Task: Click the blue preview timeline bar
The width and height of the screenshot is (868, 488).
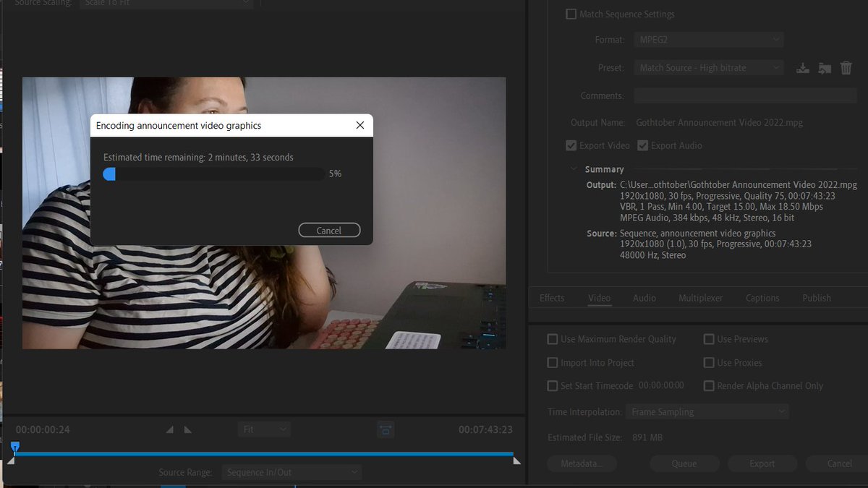Action: [x=264, y=454]
